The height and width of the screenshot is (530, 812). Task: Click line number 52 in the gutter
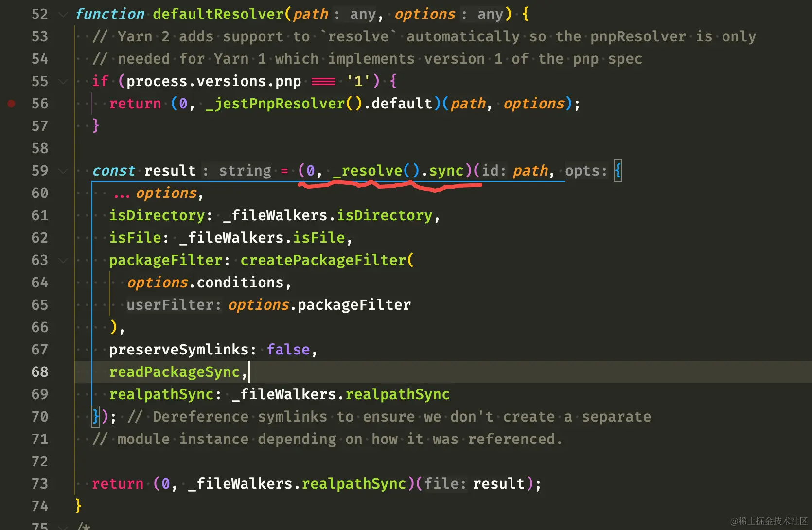tap(40, 14)
